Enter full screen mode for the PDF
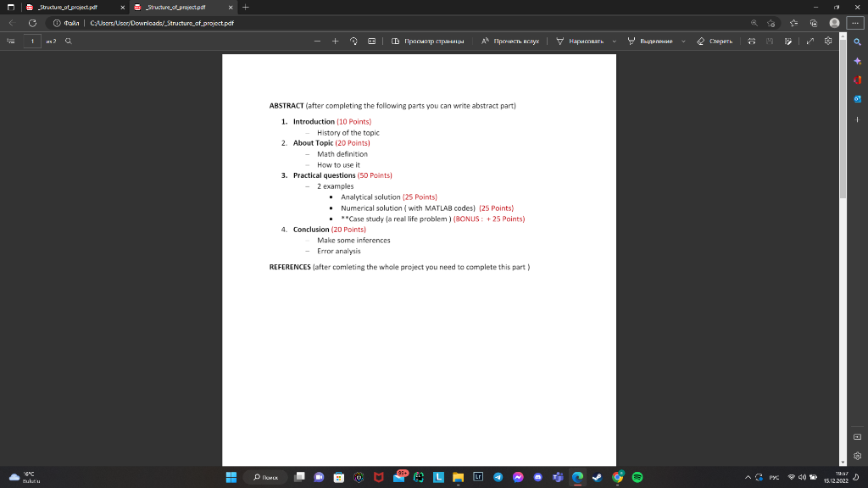 click(x=810, y=40)
